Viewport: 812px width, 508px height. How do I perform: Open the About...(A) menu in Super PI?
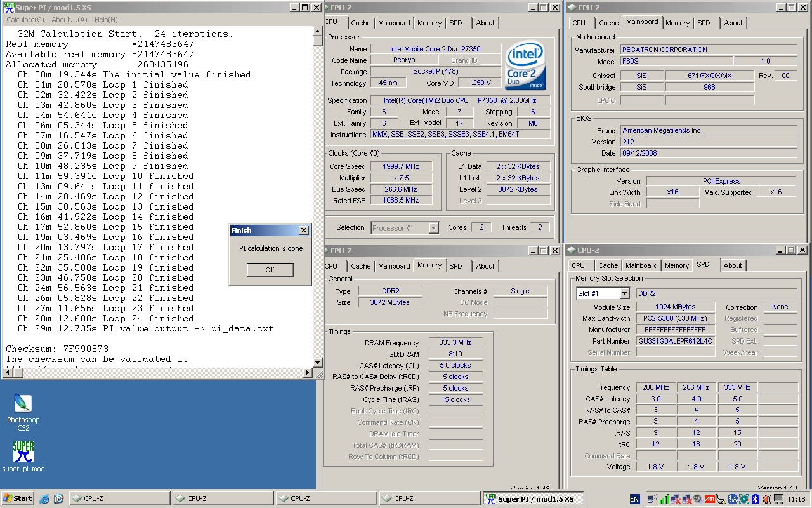coord(69,20)
